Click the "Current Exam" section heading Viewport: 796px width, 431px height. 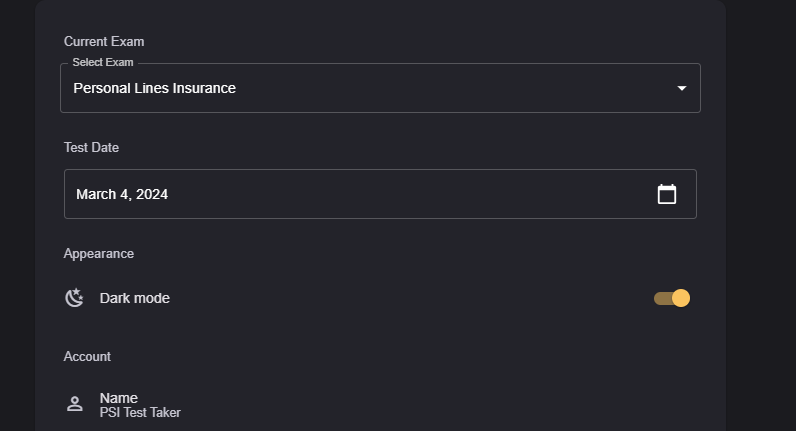[x=104, y=41]
